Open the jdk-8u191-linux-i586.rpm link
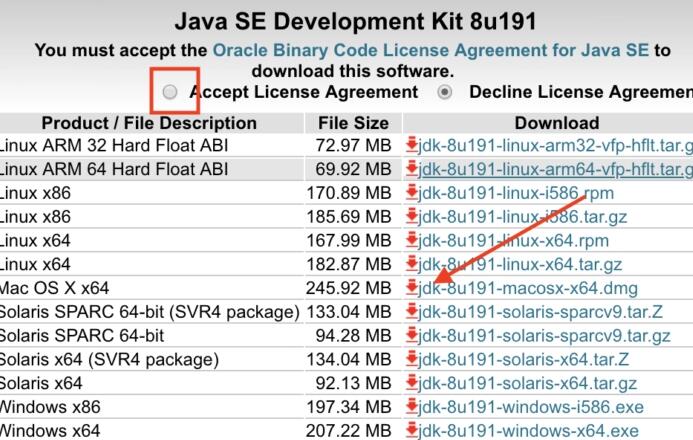 coord(516,193)
